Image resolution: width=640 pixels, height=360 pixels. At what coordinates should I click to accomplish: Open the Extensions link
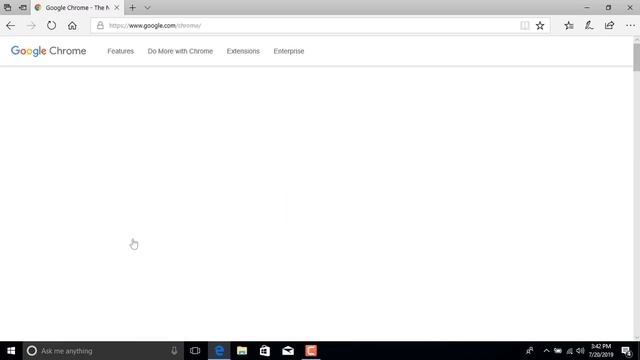243,51
